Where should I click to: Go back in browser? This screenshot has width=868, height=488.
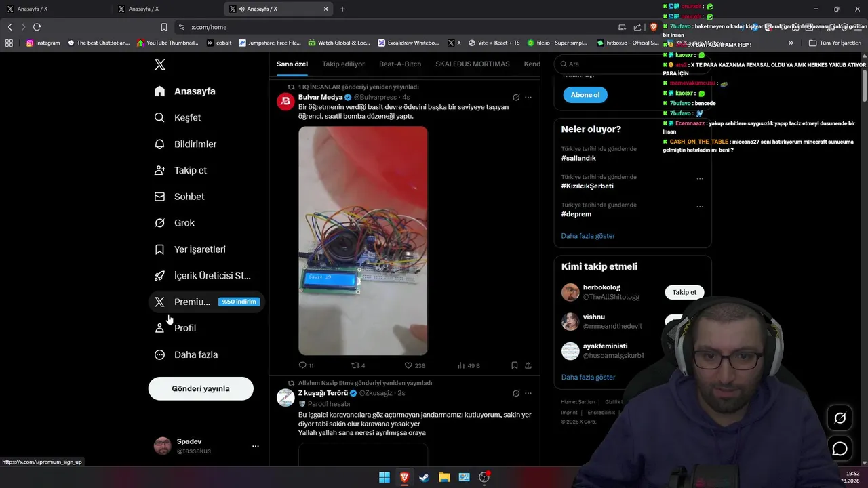[x=9, y=27]
